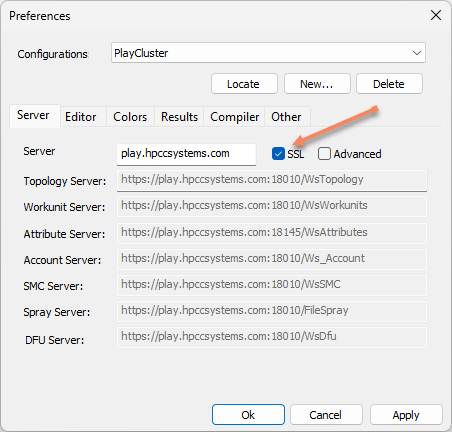Close the Preferences dialog with X
Viewport: 452px width, 432px height.
[436, 15]
